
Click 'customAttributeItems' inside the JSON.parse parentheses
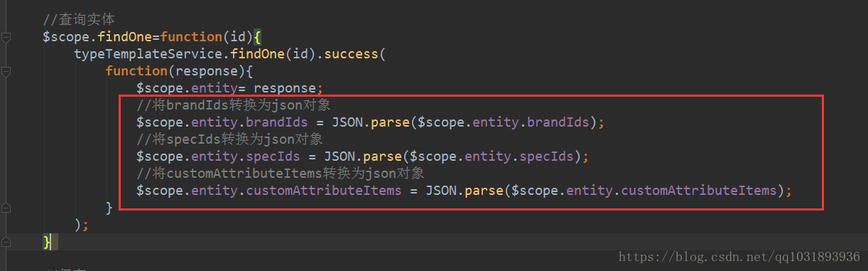[x=699, y=191]
